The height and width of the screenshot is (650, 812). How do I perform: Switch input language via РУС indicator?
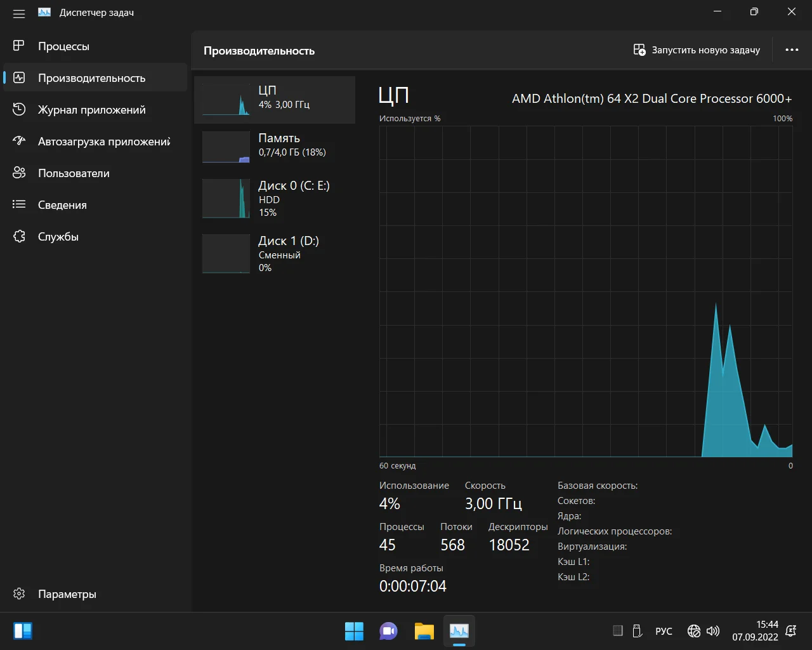[x=664, y=631]
